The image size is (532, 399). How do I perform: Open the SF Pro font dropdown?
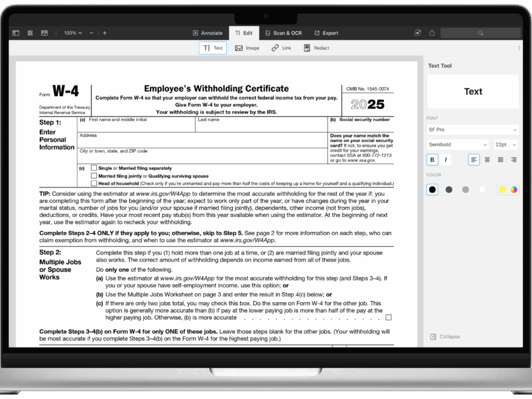[472, 129]
